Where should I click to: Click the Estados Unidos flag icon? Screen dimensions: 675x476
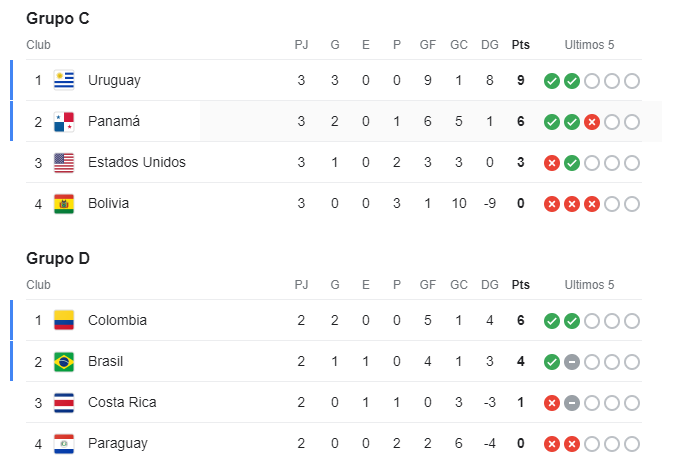coord(64,162)
